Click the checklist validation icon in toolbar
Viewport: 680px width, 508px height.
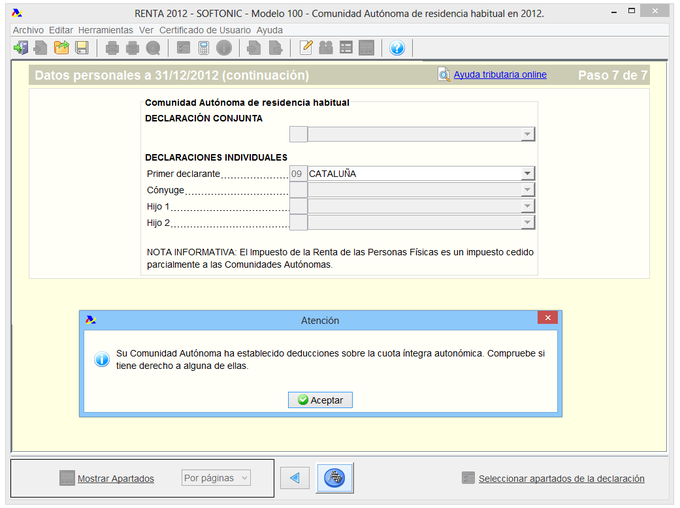pos(183,47)
